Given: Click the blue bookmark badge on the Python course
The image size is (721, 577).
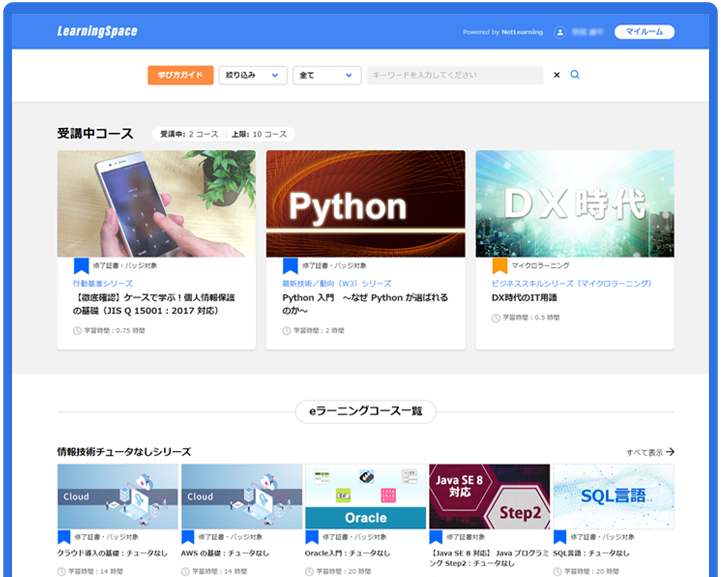Looking at the screenshot, I should coord(290,266).
